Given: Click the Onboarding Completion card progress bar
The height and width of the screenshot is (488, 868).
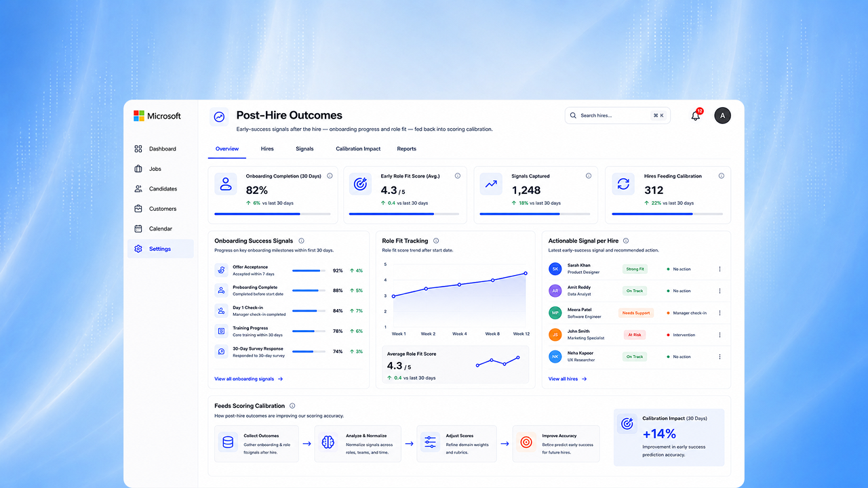Looking at the screenshot, I should (273, 214).
